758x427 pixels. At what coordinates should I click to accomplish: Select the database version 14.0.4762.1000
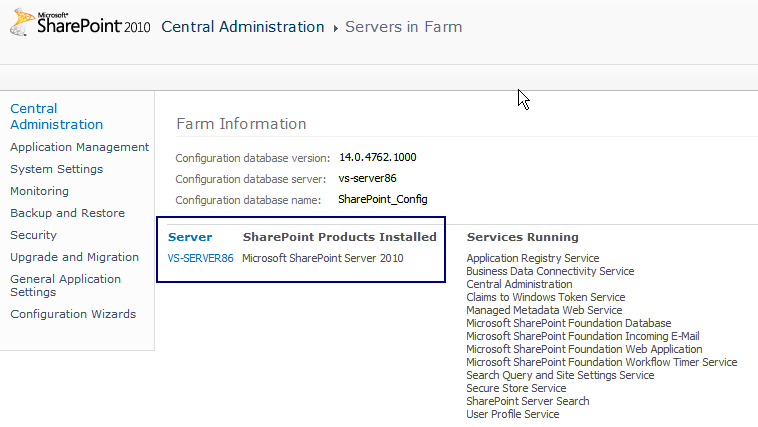(x=378, y=157)
